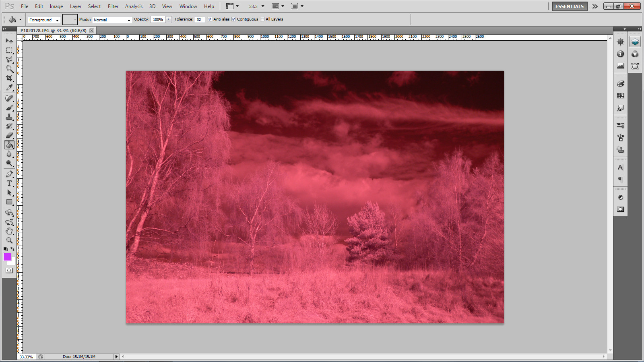Select the Zoom magnifier tool
This screenshot has width=644, height=362.
[9, 240]
